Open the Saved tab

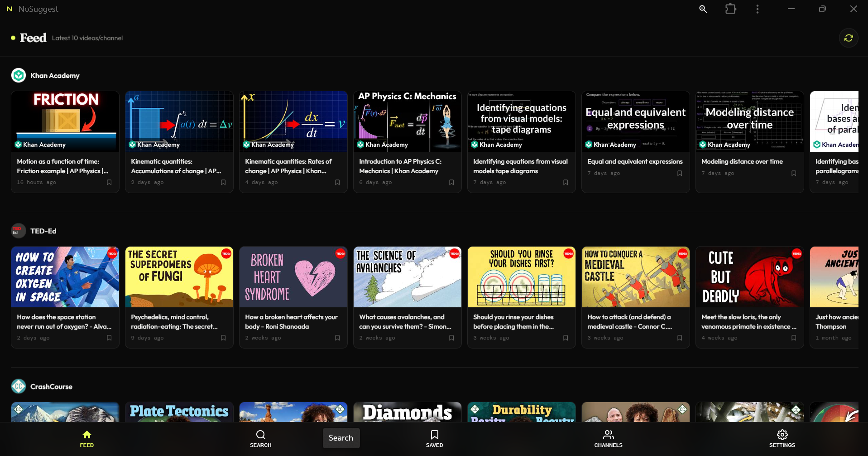point(435,439)
